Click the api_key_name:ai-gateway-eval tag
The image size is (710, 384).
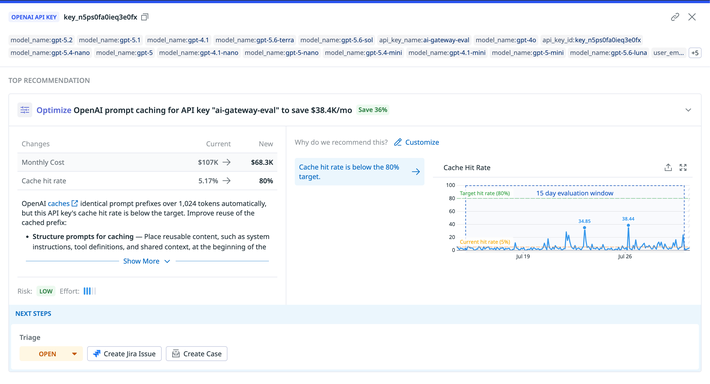coord(424,40)
